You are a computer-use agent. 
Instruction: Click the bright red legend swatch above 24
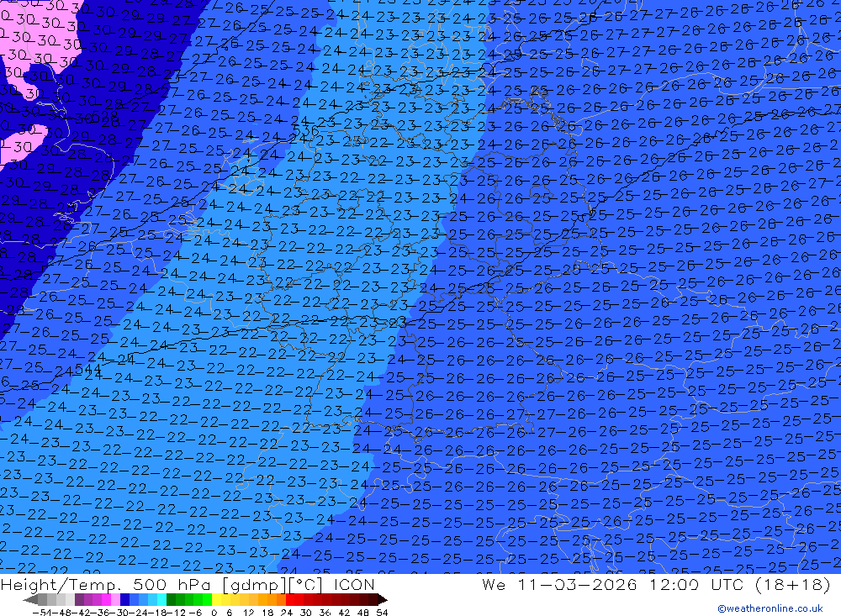(290, 600)
